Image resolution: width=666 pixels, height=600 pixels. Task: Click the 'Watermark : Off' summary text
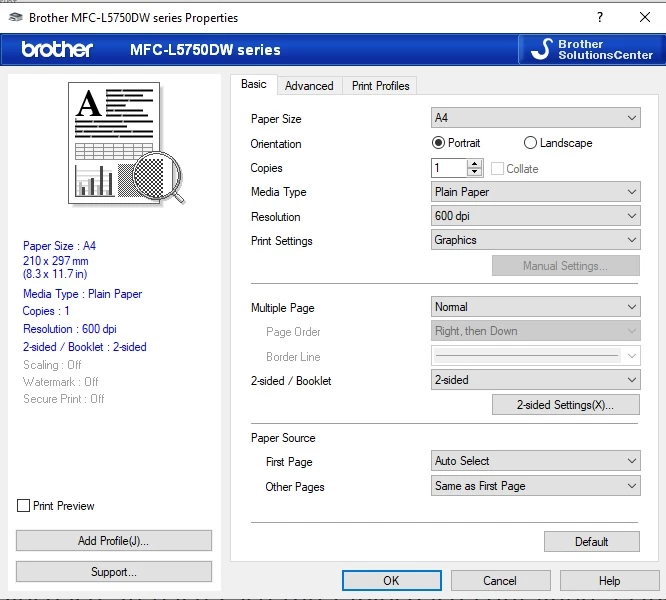pyautogui.click(x=61, y=382)
